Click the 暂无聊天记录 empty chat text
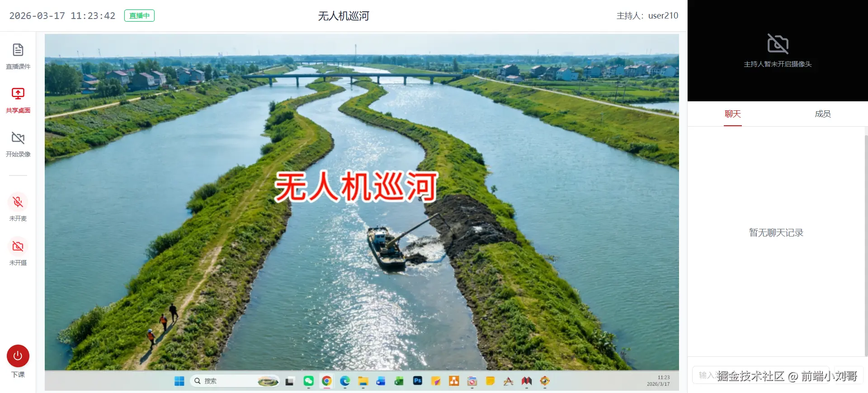 [776, 233]
